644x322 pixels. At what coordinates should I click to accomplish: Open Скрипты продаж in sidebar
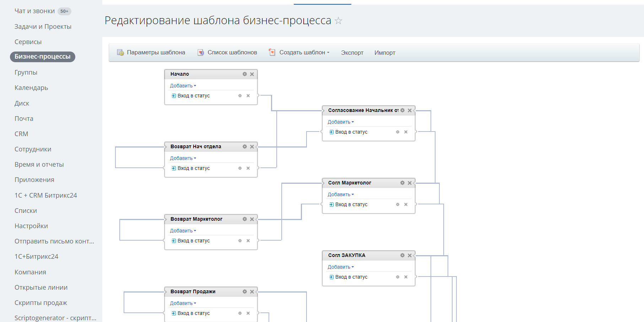(41, 302)
